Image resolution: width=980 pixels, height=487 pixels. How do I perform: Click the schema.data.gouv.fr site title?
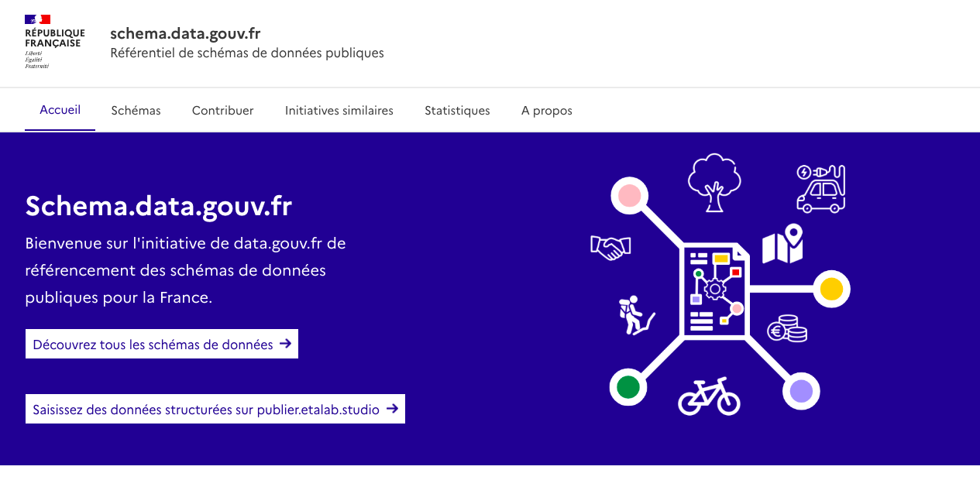click(185, 33)
